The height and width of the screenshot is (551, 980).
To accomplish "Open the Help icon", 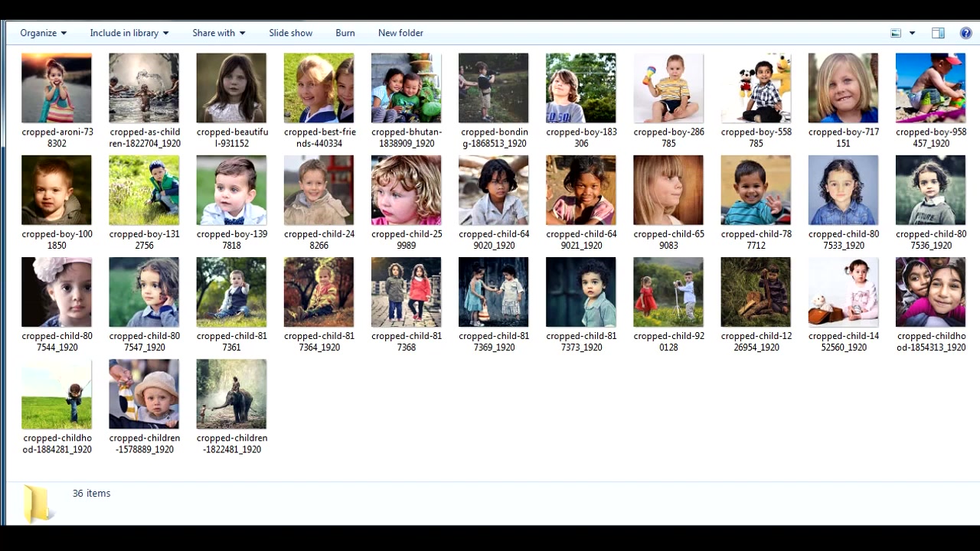I will (965, 33).
